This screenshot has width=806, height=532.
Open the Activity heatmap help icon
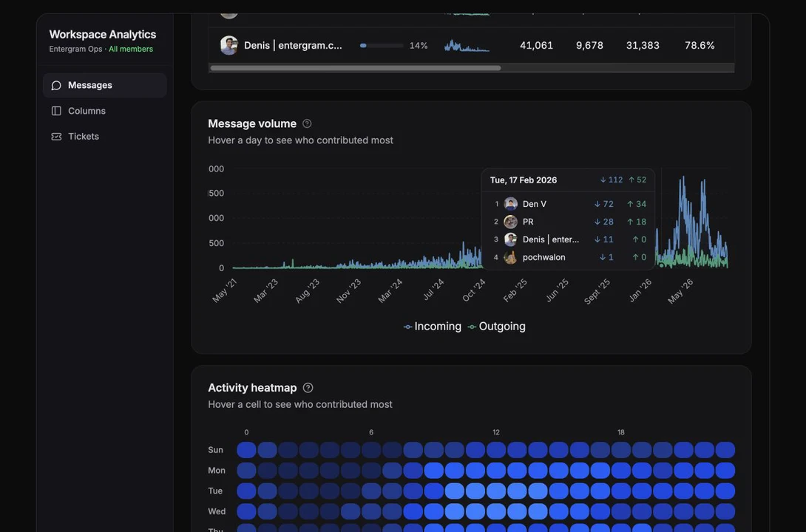pos(308,388)
